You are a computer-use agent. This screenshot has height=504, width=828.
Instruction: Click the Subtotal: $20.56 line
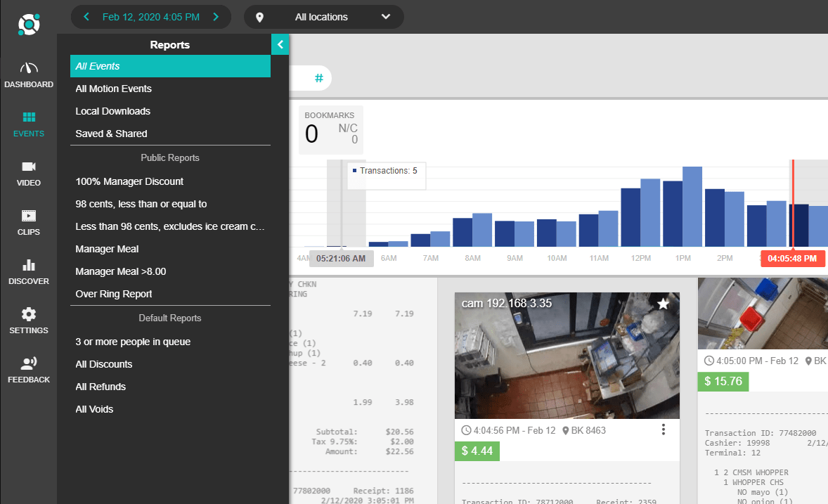[x=365, y=432]
